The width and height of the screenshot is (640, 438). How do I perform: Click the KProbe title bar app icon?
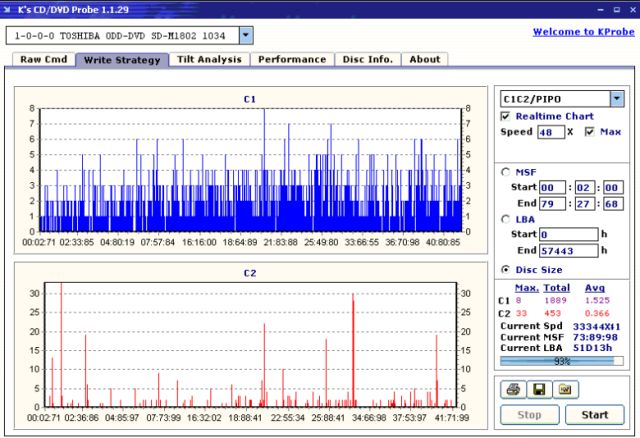point(7,9)
